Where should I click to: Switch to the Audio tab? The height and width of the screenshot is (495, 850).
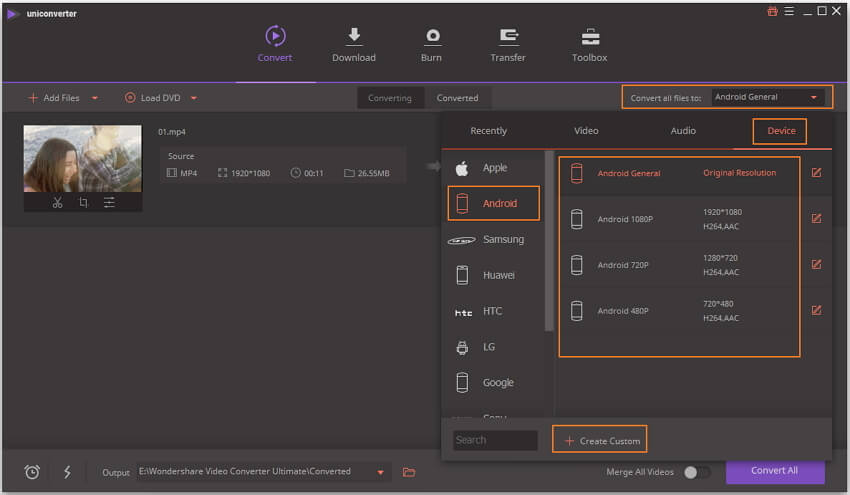point(683,131)
